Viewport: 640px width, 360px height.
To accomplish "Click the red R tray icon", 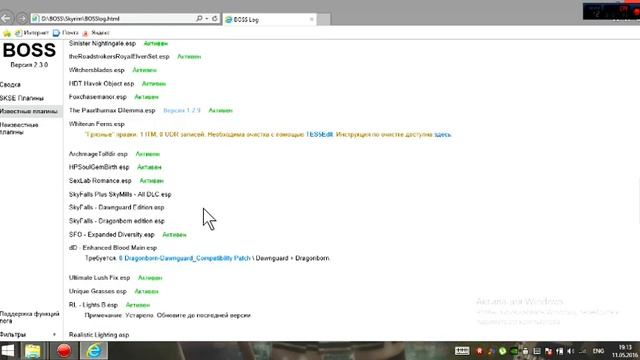I will point(480,351).
